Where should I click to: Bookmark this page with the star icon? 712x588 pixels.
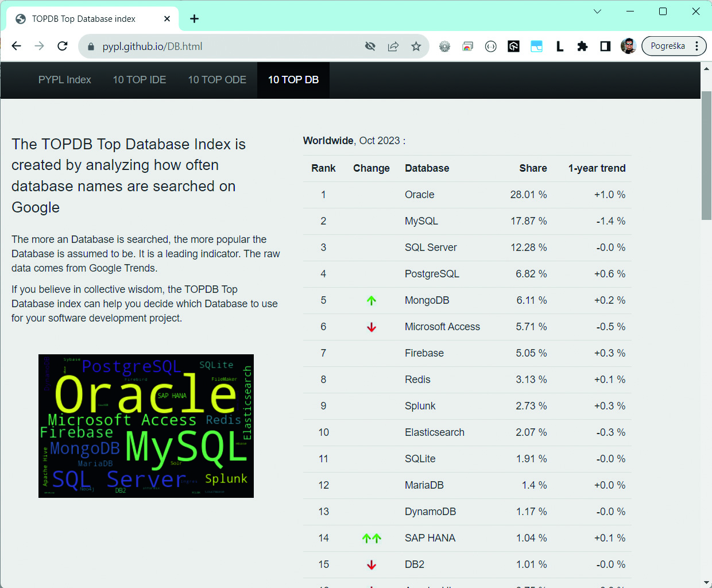(x=416, y=47)
